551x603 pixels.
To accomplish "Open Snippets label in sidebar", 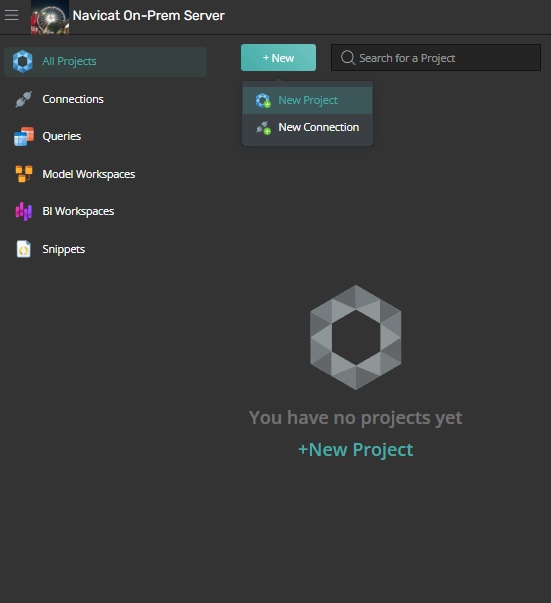I will pyautogui.click(x=64, y=249).
